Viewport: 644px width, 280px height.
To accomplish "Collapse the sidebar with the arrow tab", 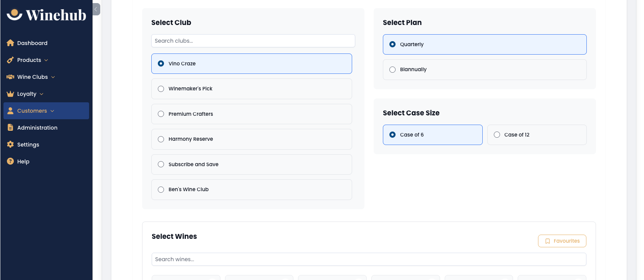I will pos(96,9).
